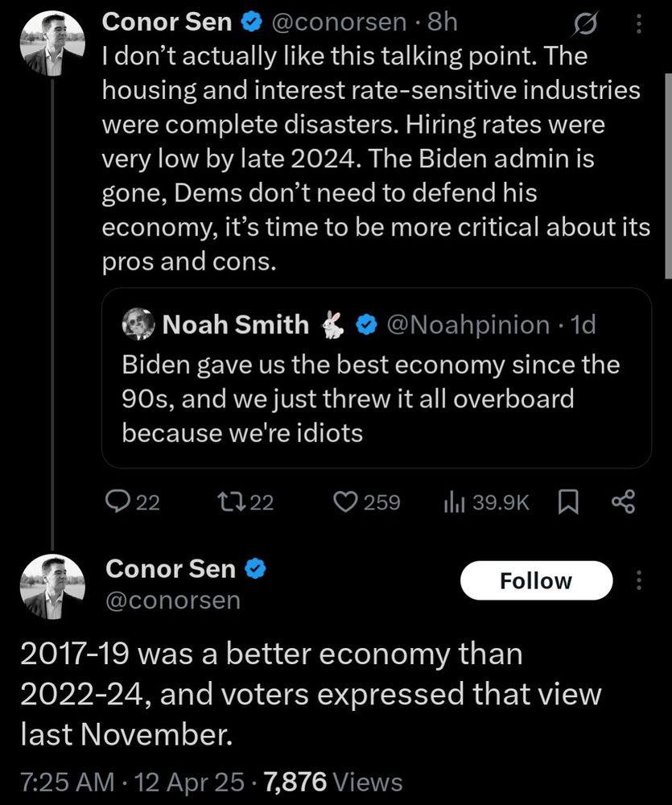Viewport: 672px width, 805px height.
Task: Open the @conorsen handle on the top tweet
Action: pos(339,23)
